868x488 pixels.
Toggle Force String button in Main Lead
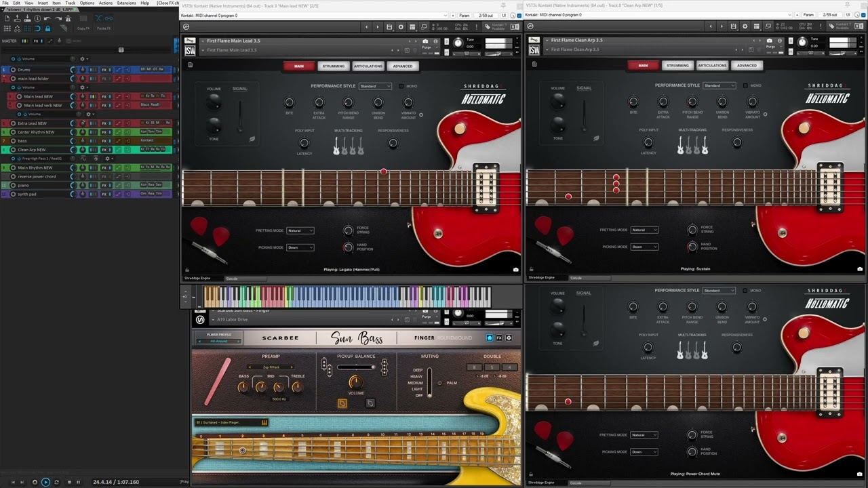(348, 230)
